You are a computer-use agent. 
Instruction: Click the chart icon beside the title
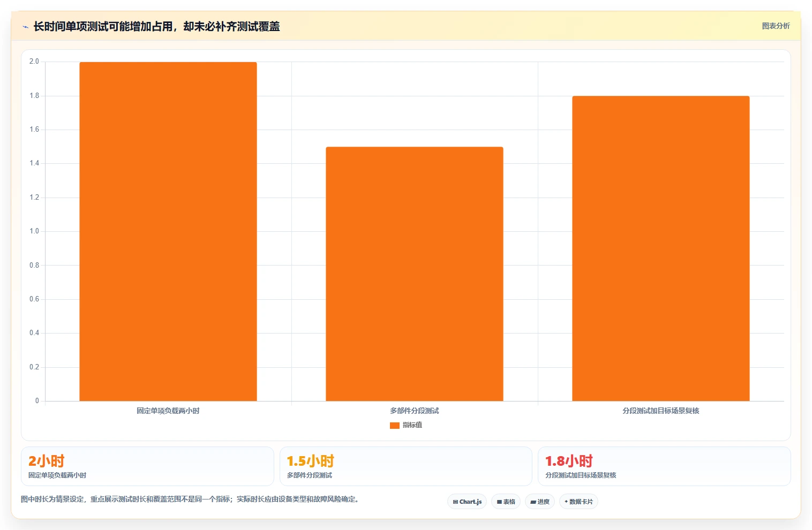[x=25, y=26]
